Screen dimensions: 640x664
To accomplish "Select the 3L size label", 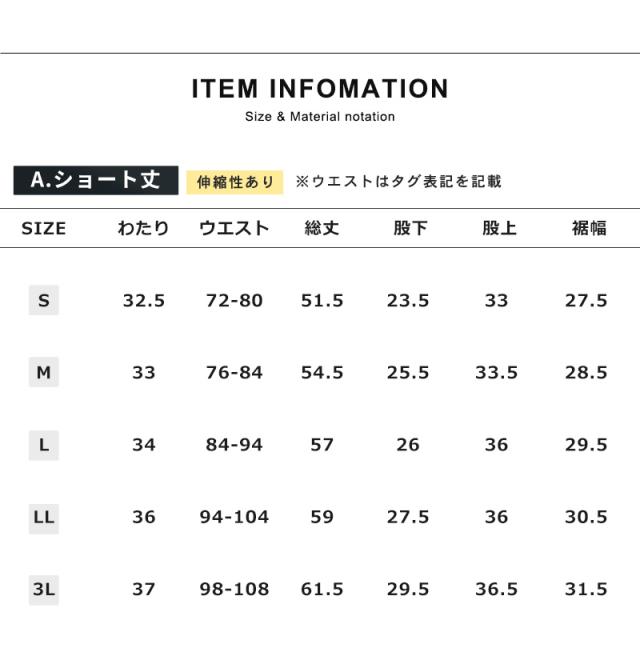I will 44,589.
